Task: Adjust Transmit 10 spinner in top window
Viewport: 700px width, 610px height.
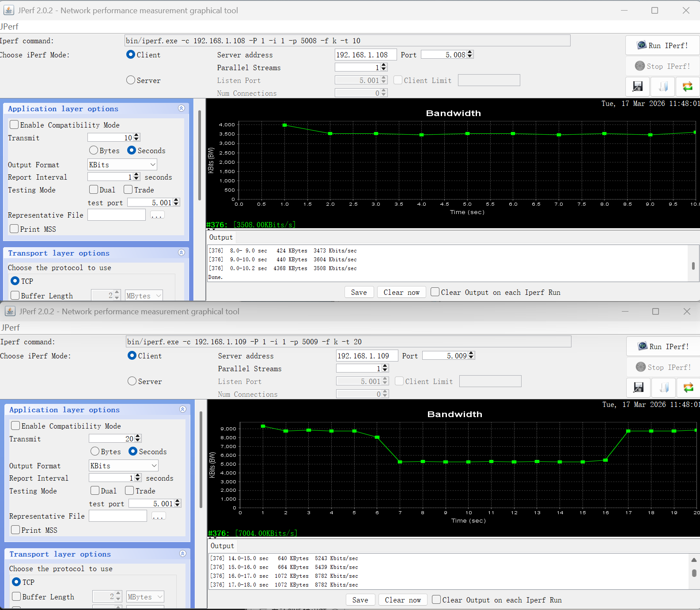Action: (136, 138)
